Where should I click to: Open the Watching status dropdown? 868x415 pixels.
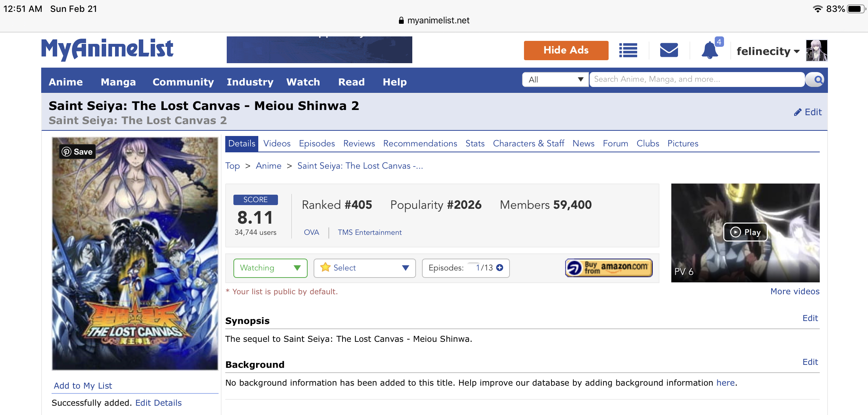pyautogui.click(x=270, y=268)
